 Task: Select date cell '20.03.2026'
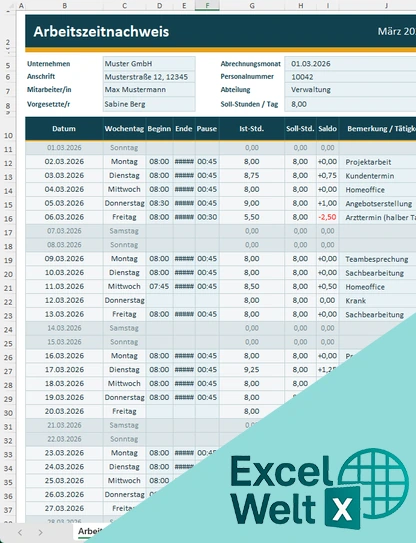(64, 411)
